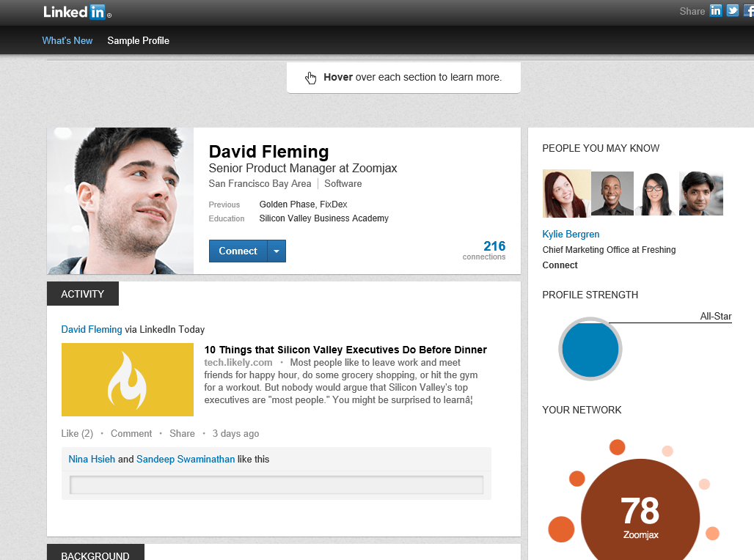Image resolution: width=754 pixels, height=560 pixels.
Task: Click Share under the article
Action: click(182, 434)
